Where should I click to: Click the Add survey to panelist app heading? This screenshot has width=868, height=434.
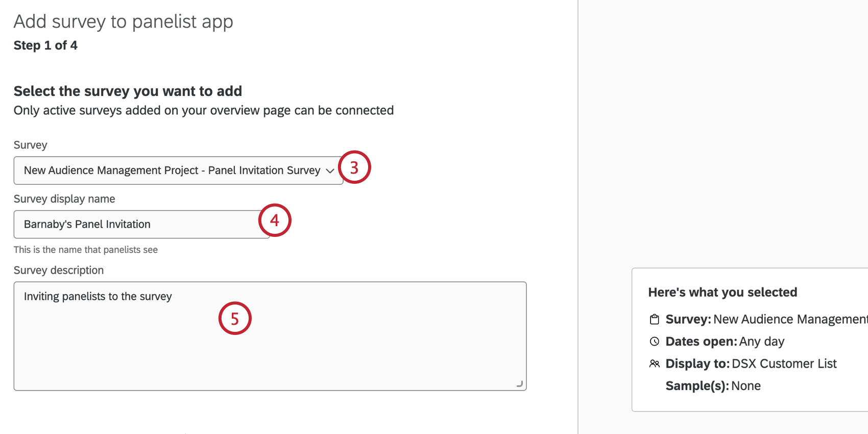pos(124,21)
